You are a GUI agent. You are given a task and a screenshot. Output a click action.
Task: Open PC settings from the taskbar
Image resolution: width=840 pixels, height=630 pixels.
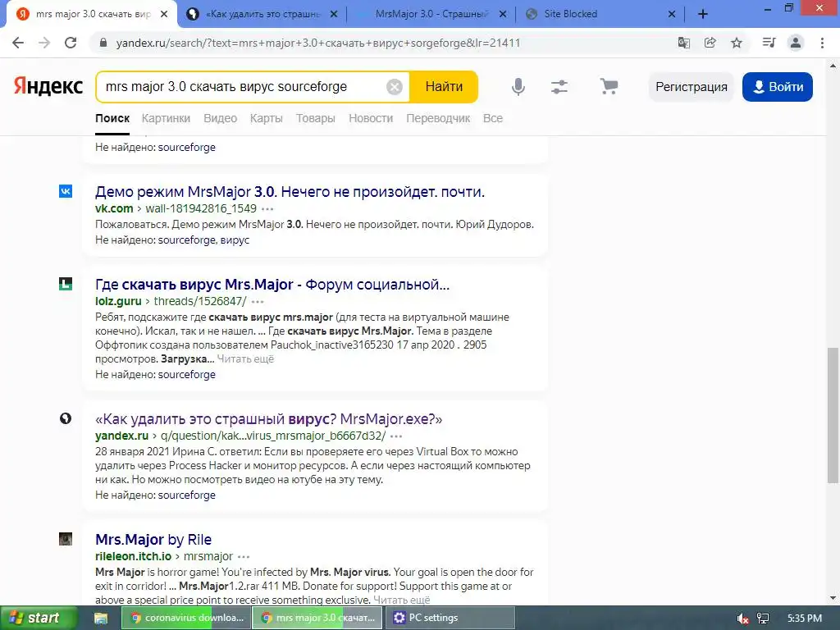pos(449,619)
